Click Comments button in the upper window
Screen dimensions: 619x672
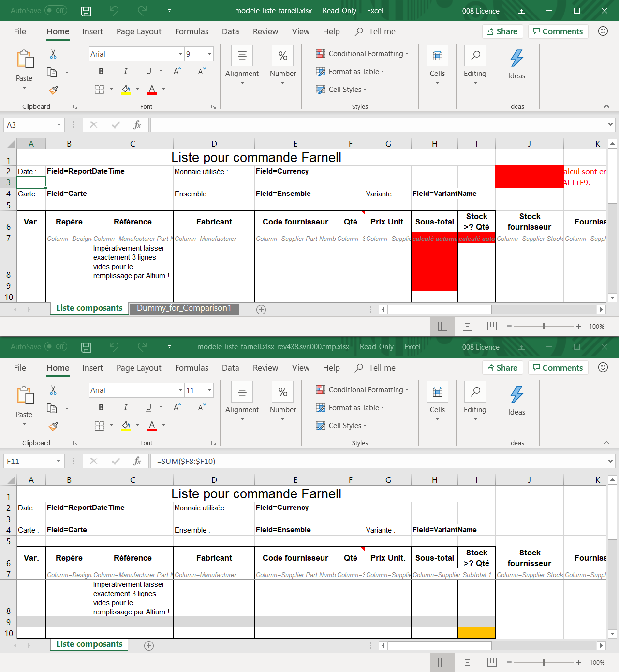tap(558, 31)
